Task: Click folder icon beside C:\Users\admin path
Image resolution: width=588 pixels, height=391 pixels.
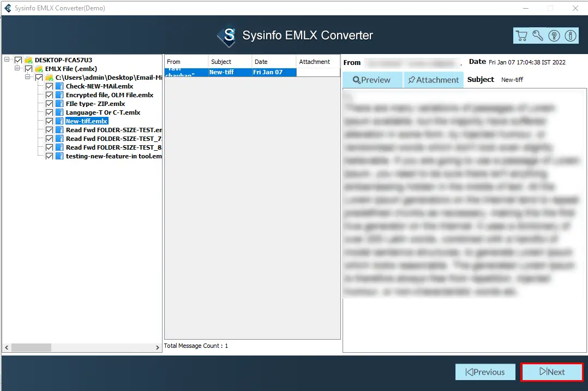Action: pos(49,78)
